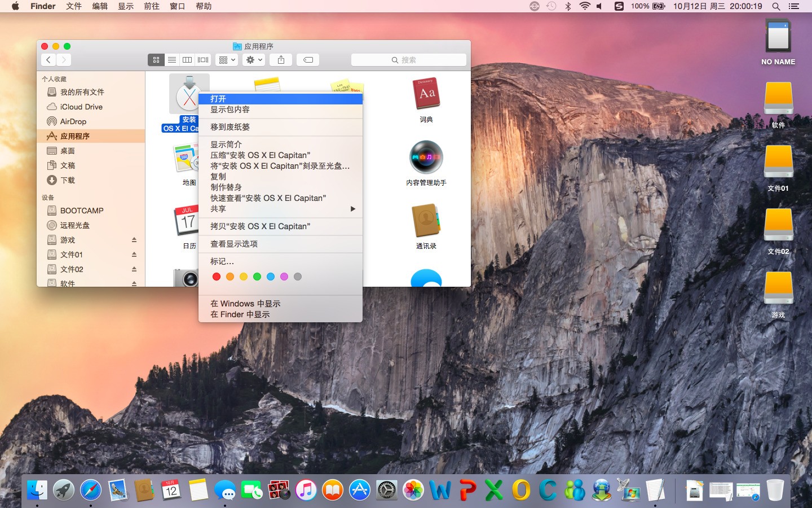Open the 前往 menu in the menu bar

pos(151,6)
